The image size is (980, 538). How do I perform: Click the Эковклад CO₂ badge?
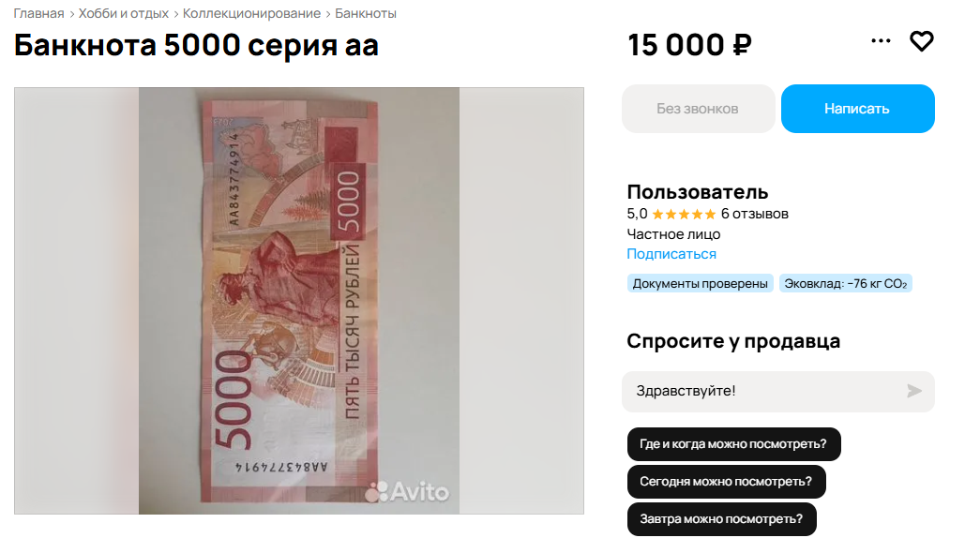coord(846,283)
